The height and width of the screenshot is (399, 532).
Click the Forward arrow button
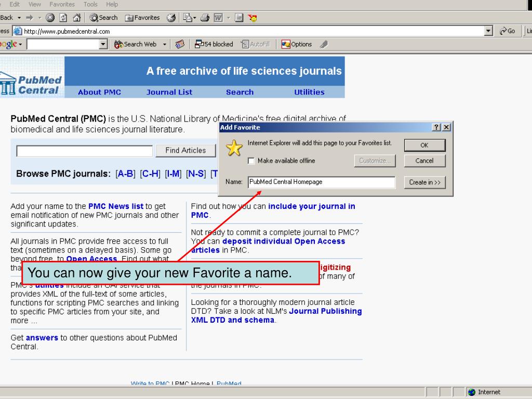[x=30, y=18]
